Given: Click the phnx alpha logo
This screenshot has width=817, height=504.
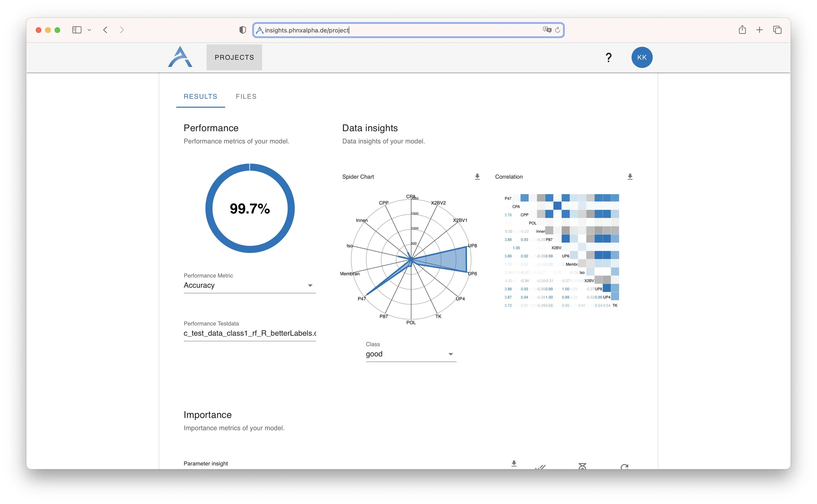Looking at the screenshot, I should (180, 57).
